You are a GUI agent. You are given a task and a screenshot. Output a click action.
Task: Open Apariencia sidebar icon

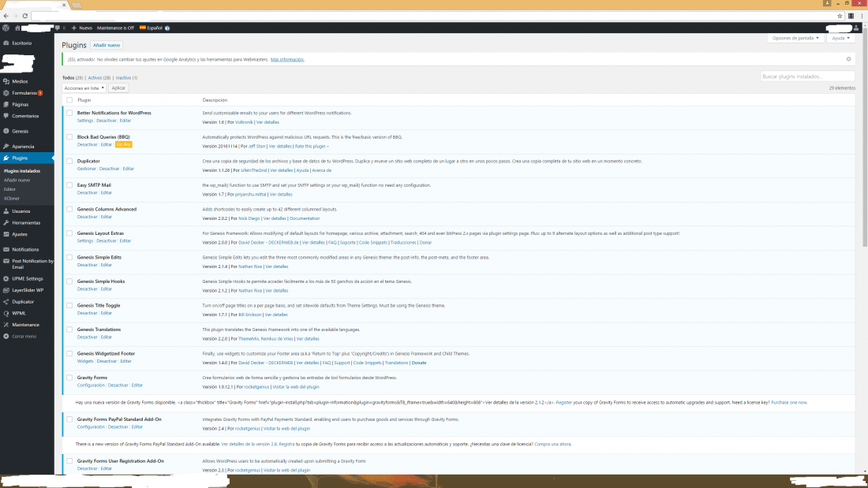(x=6, y=147)
